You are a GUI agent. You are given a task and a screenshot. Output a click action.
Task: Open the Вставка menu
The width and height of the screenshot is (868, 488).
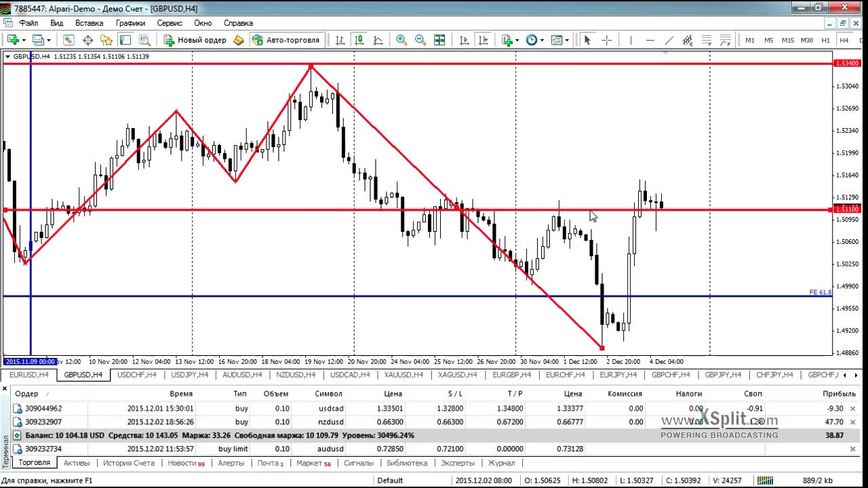[x=90, y=23]
